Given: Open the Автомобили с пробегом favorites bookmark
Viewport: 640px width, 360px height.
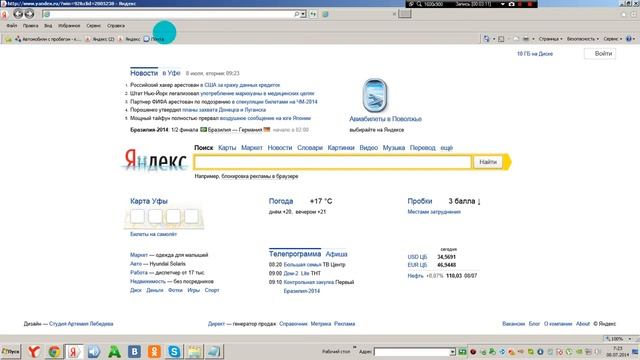Looking at the screenshot, I should 48,39.
